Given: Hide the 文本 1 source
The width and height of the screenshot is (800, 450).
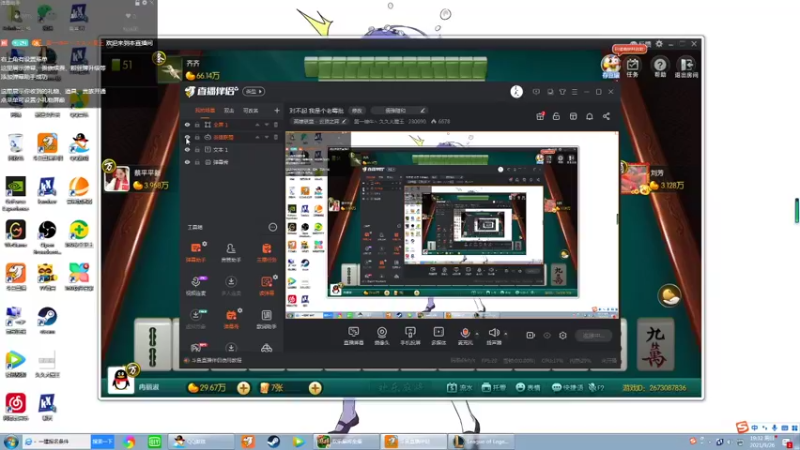Looking at the screenshot, I should [187, 149].
